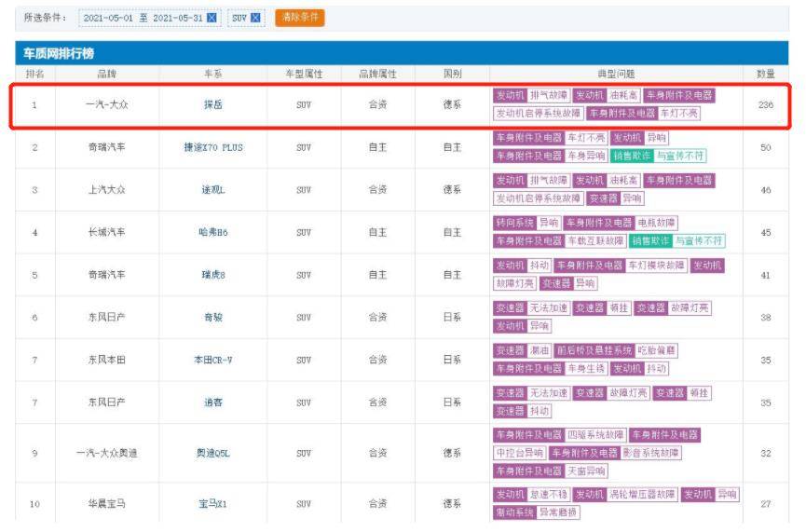Click the 数量 column header

click(x=765, y=73)
